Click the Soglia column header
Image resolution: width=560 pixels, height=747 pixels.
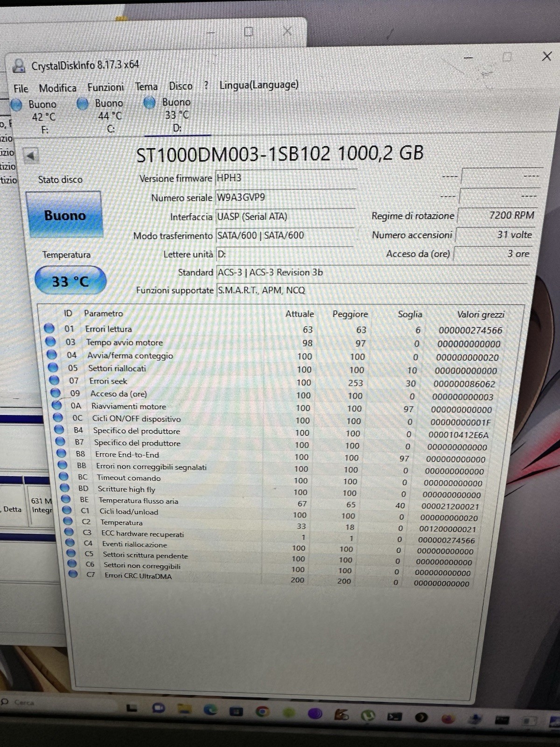tap(410, 314)
